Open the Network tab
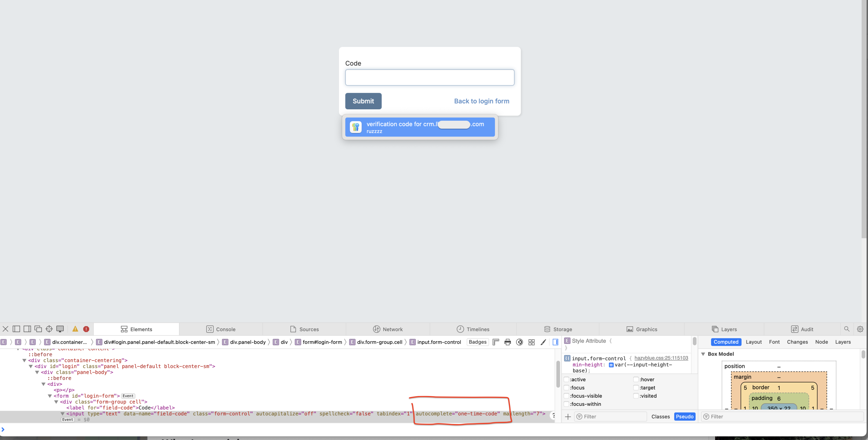This screenshot has width=868, height=440. point(388,329)
